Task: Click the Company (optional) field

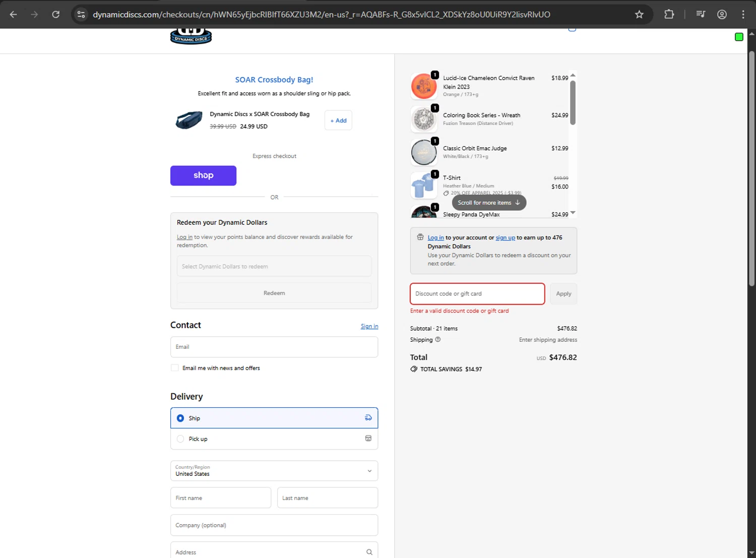Action: (x=274, y=525)
